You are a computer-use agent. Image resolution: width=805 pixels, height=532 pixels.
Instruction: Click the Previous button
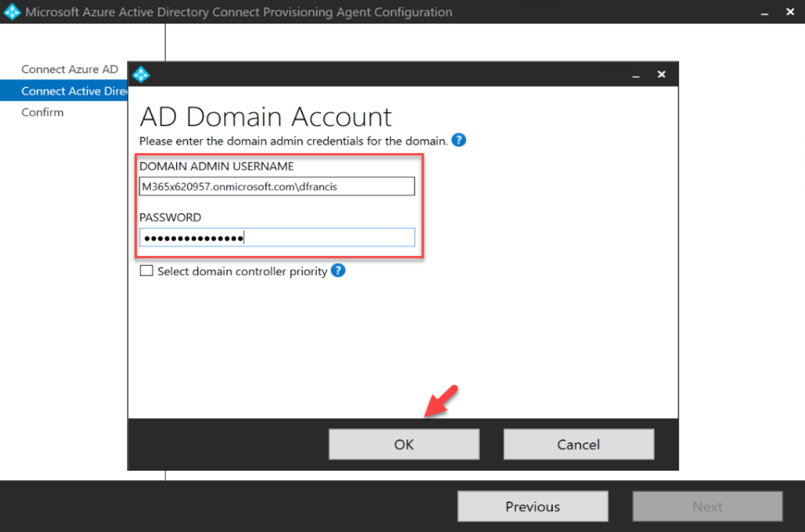point(532,506)
